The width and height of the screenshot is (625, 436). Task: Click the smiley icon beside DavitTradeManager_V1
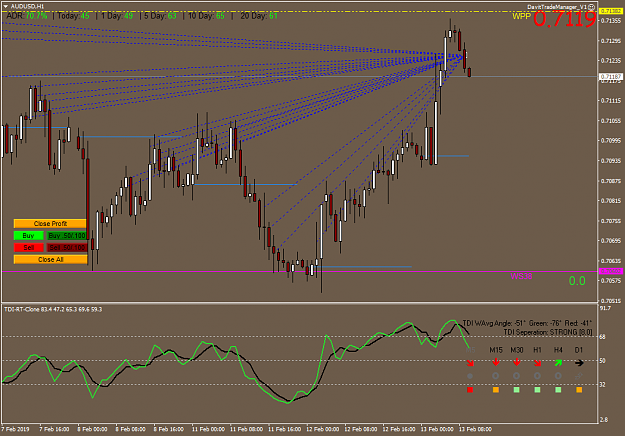pyautogui.click(x=592, y=7)
